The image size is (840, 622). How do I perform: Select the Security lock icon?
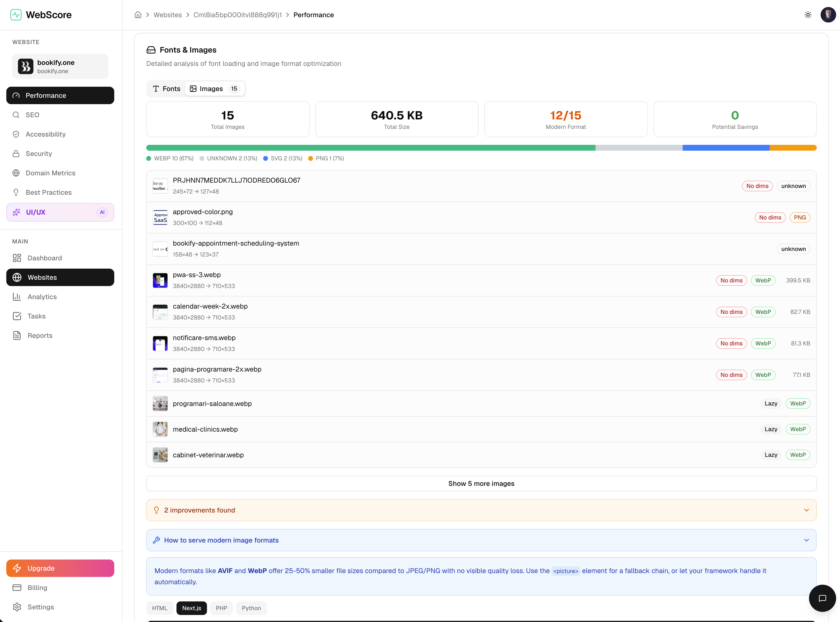(x=16, y=154)
